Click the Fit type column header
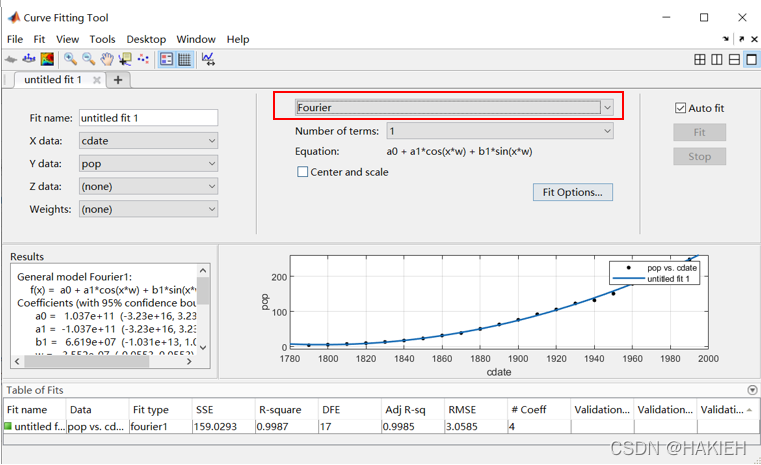 161,410
